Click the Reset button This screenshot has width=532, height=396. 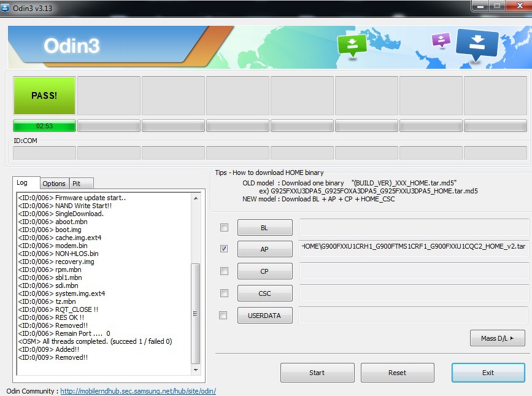coord(397,373)
